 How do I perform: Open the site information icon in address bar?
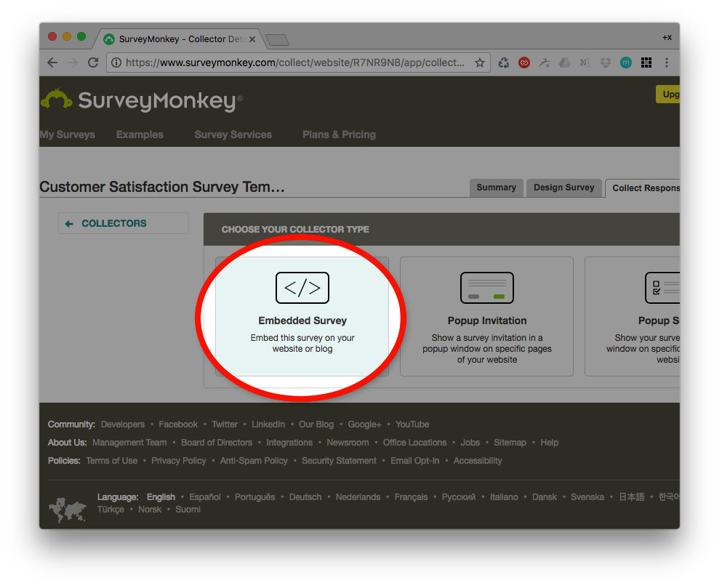pos(116,63)
